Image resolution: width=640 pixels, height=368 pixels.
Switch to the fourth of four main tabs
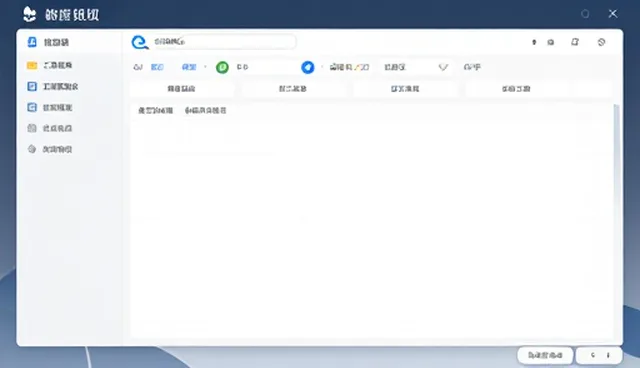[x=516, y=89]
